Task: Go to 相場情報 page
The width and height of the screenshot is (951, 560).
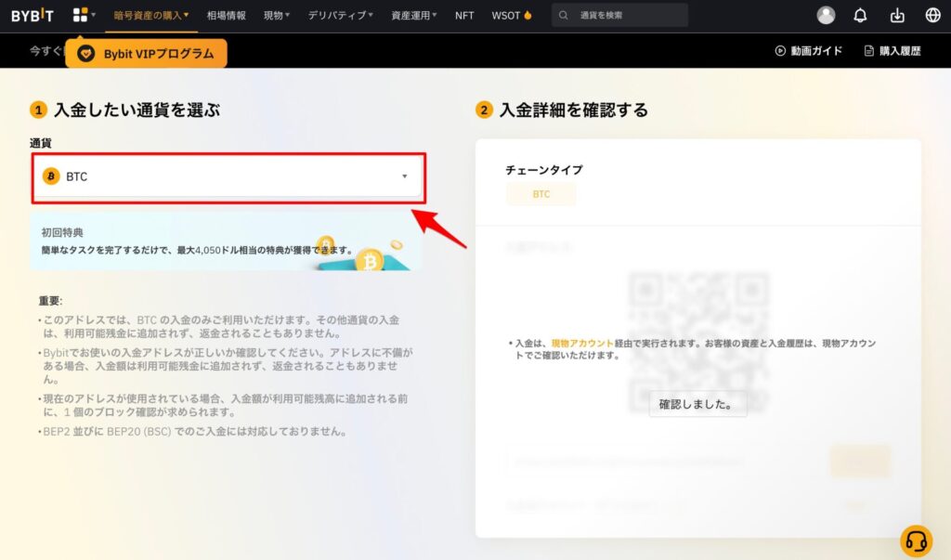Action: pos(227,15)
